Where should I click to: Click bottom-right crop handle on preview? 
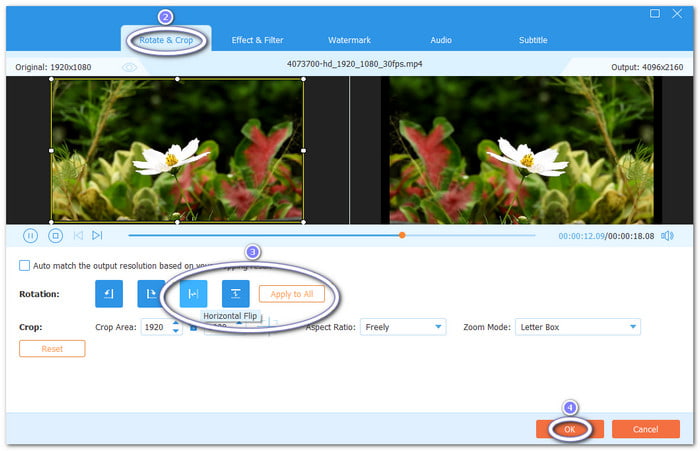coord(304,221)
